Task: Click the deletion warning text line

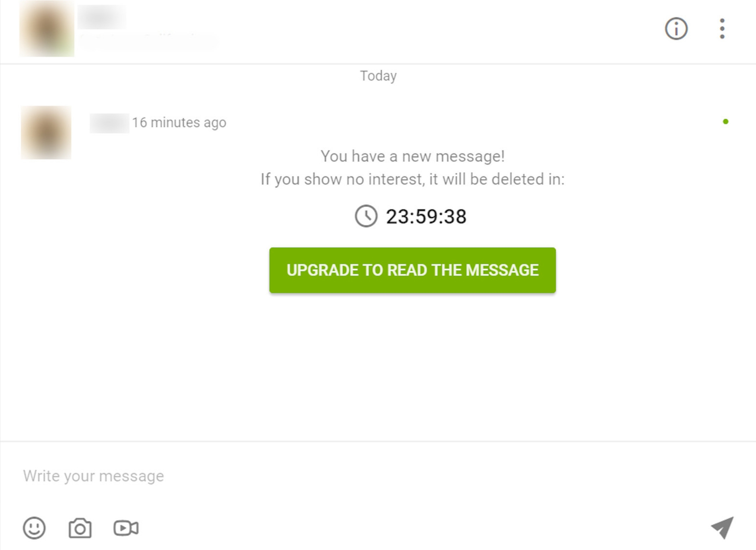Action: pos(412,179)
